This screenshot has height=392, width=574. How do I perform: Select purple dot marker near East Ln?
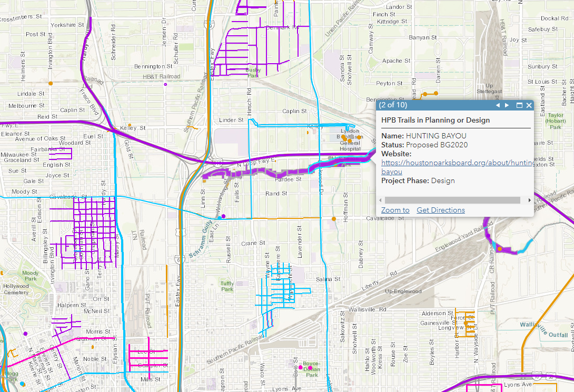(224, 216)
